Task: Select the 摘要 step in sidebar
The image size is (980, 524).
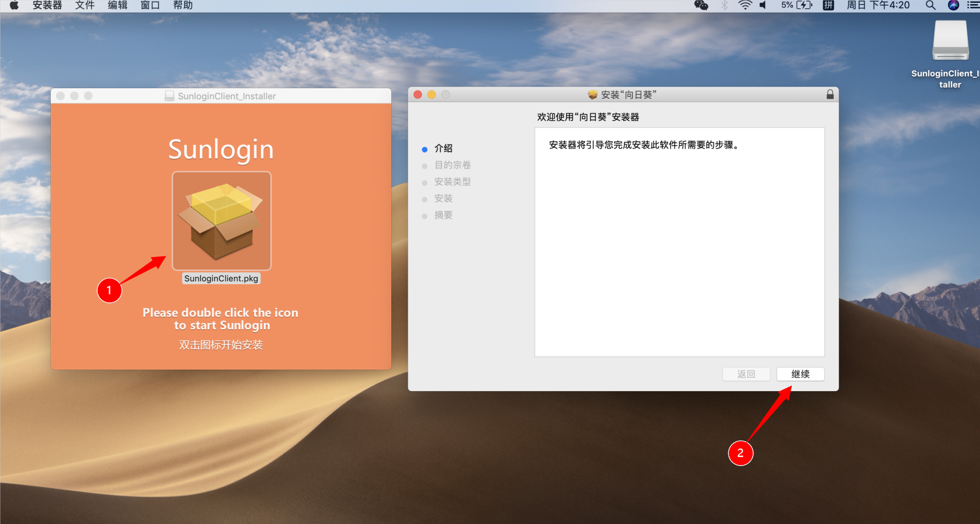Action: pos(444,215)
